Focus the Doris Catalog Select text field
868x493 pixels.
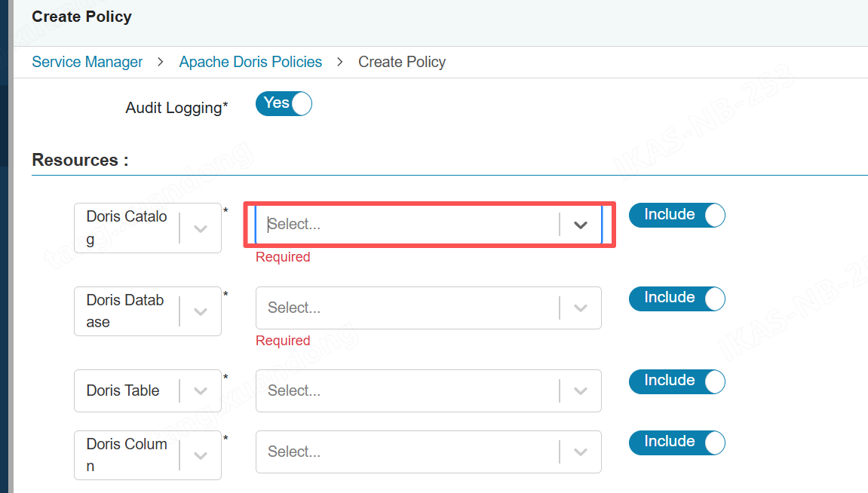(407, 225)
